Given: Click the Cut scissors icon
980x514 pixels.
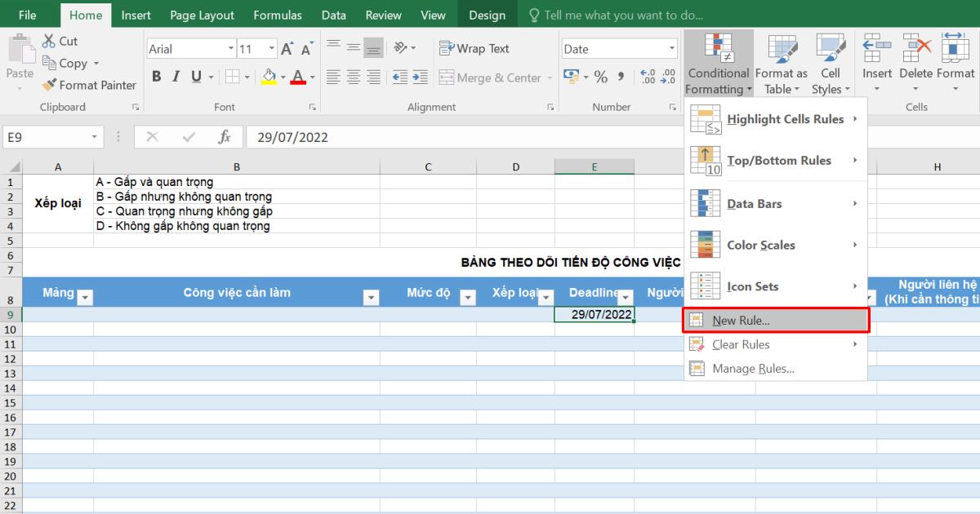Looking at the screenshot, I should 49,41.
